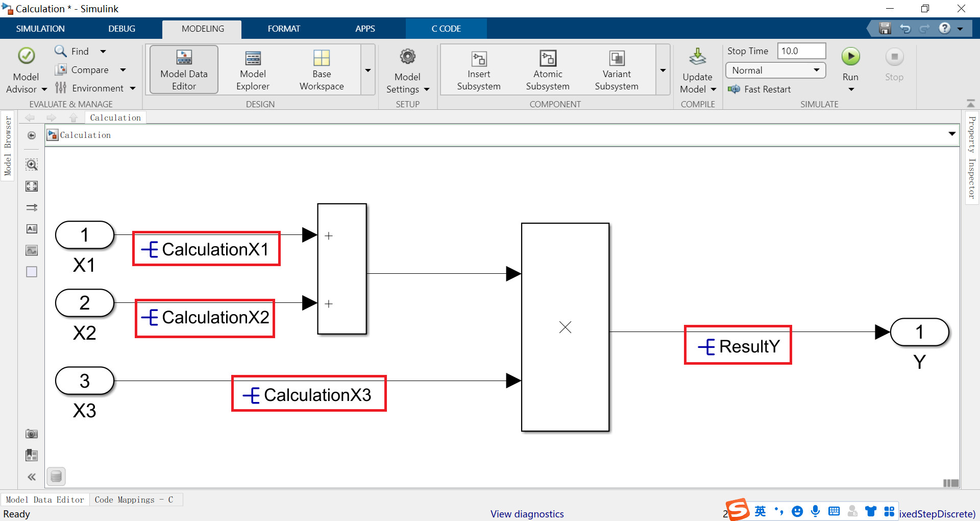Screen dimensions: 980x521
Task: Toggle Fast Restart mode
Action: (759, 89)
